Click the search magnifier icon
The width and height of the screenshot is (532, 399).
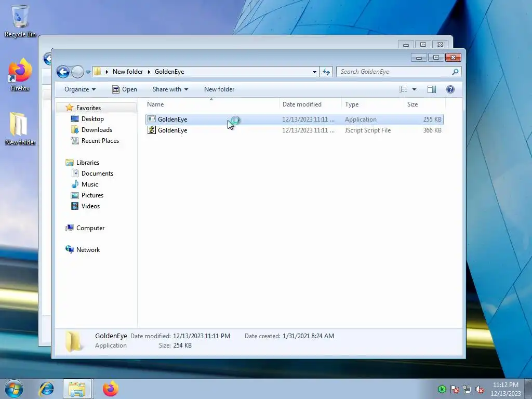pos(455,72)
